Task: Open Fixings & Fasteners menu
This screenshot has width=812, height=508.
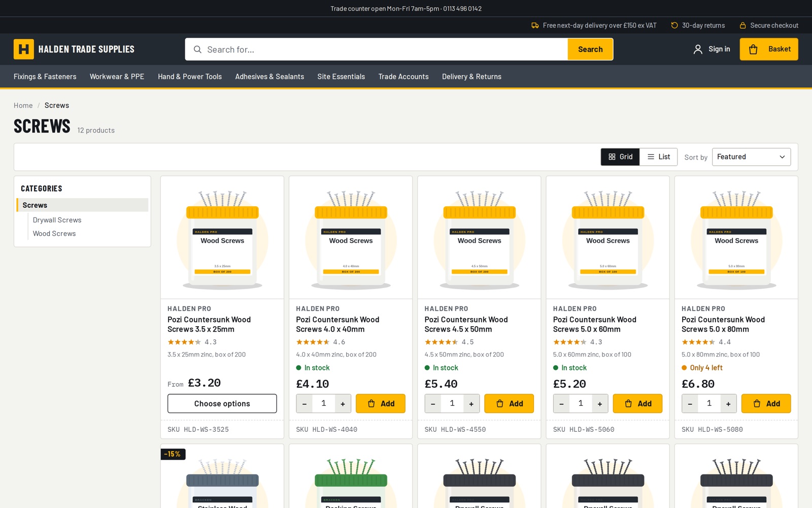Action: (x=45, y=77)
